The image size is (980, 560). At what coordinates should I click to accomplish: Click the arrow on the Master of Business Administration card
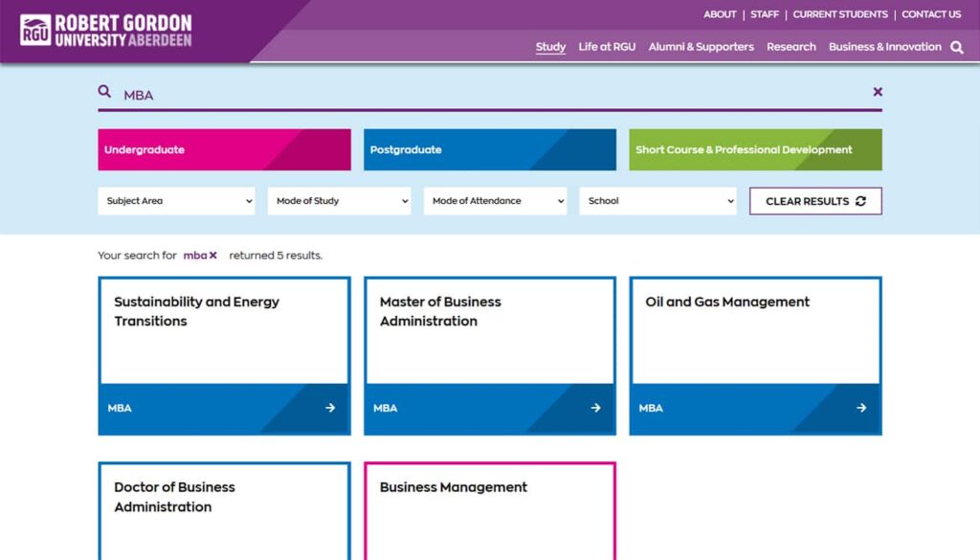(x=595, y=408)
